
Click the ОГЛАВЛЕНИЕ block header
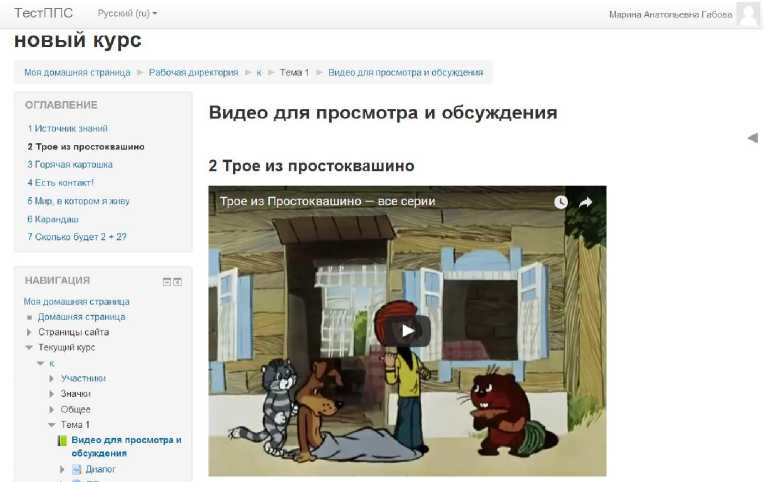(x=61, y=105)
